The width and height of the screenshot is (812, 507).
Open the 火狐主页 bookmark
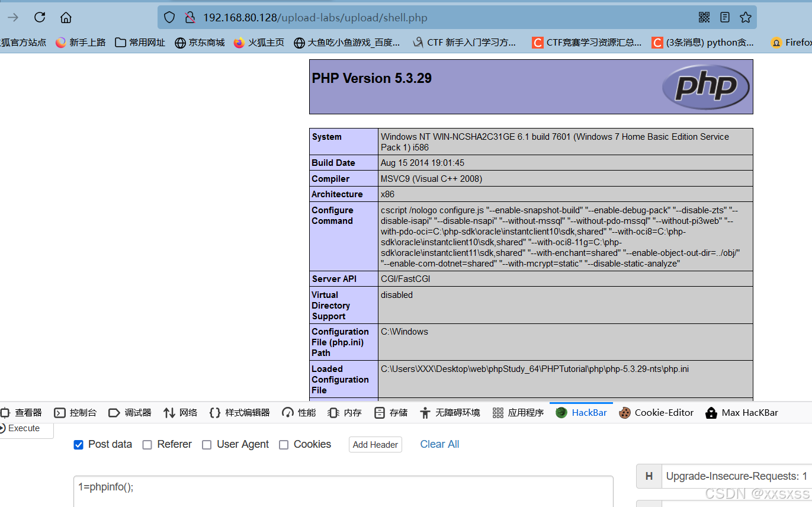point(259,43)
